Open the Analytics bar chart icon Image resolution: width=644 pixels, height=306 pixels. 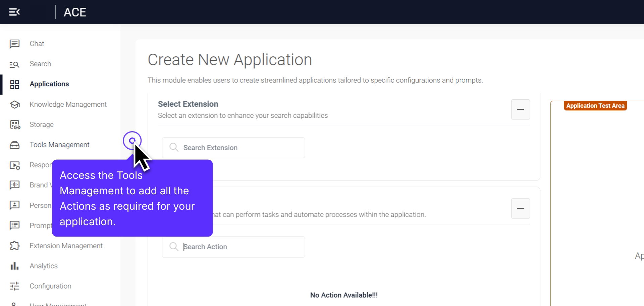(14, 266)
